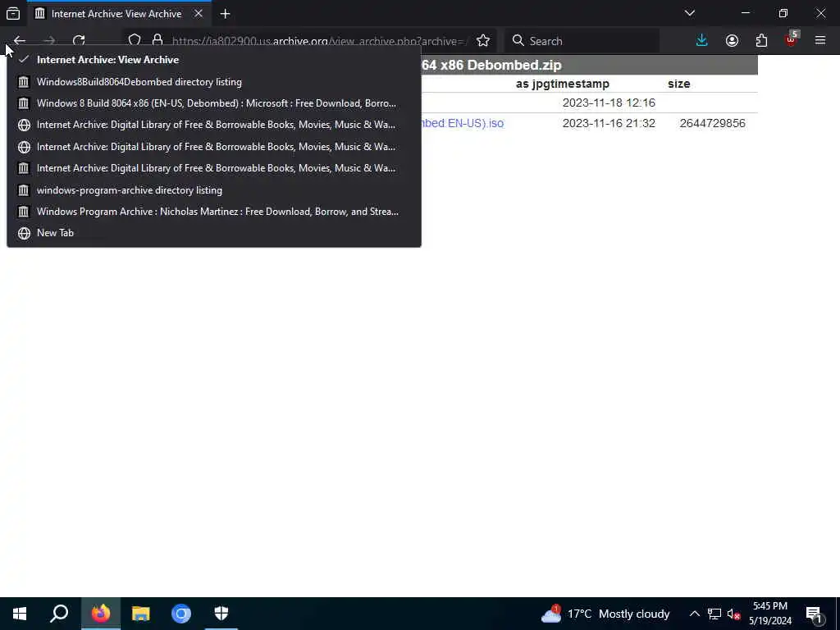Close the Internet Archive: View Archive tab
This screenshot has width=840, height=630.
click(x=199, y=13)
